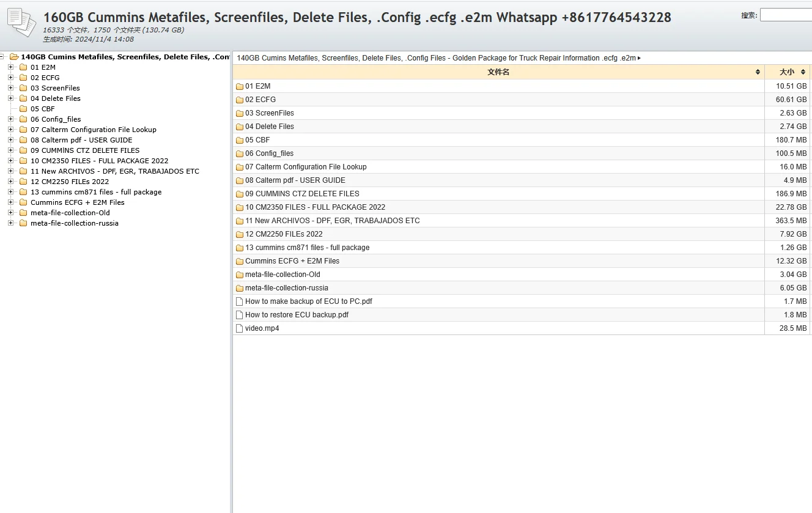This screenshot has height=513, width=812.
Task: Open How to make backup of ECU to PC.pdf
Action: pyautogui.click(x=309, y=301)
